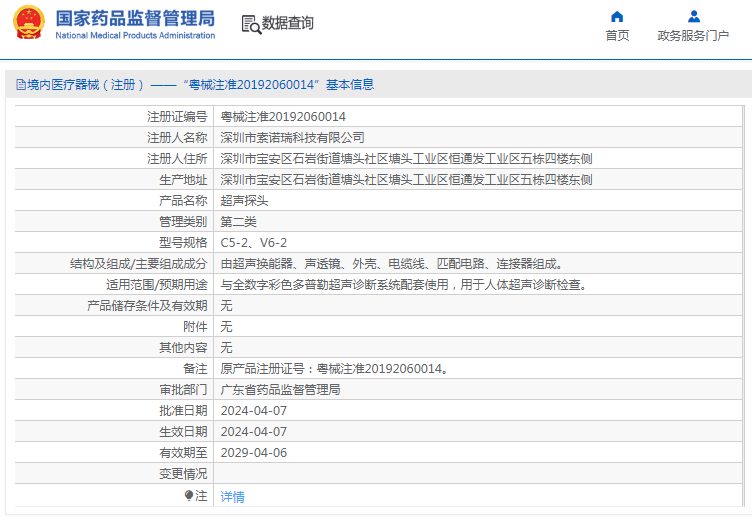Screen dimensions: 752x520
Task: Click National Medical Products Administration text
Action: point(135,35)
